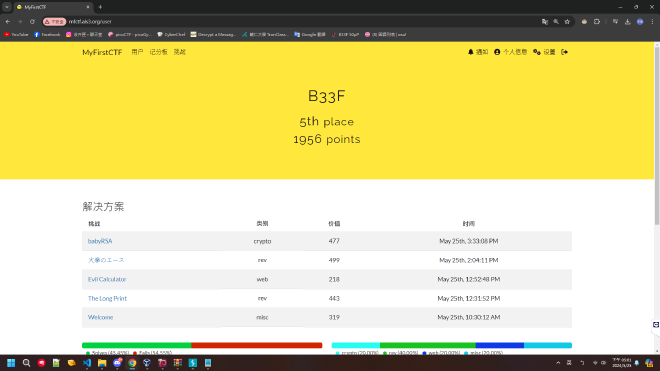Click the logout arrow icon
Image resolution: width=660 pixels, height=371 pixels.
coord(564,52)
